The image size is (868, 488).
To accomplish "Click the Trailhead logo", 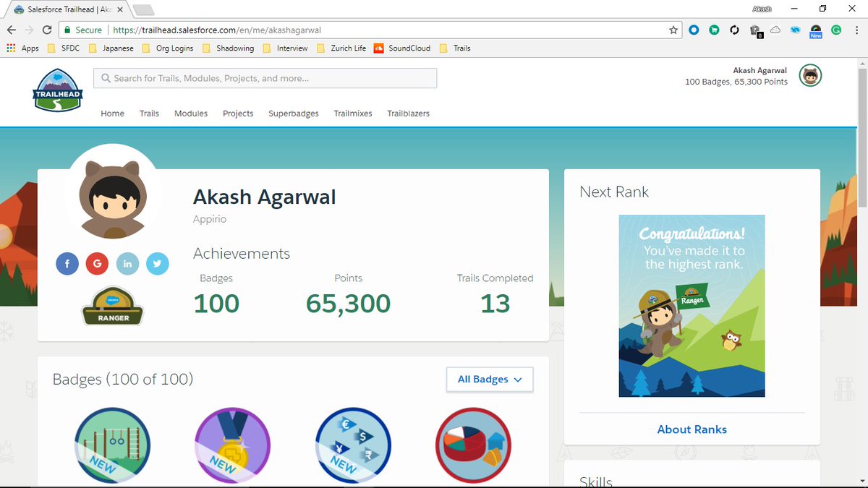I will 58,90.
